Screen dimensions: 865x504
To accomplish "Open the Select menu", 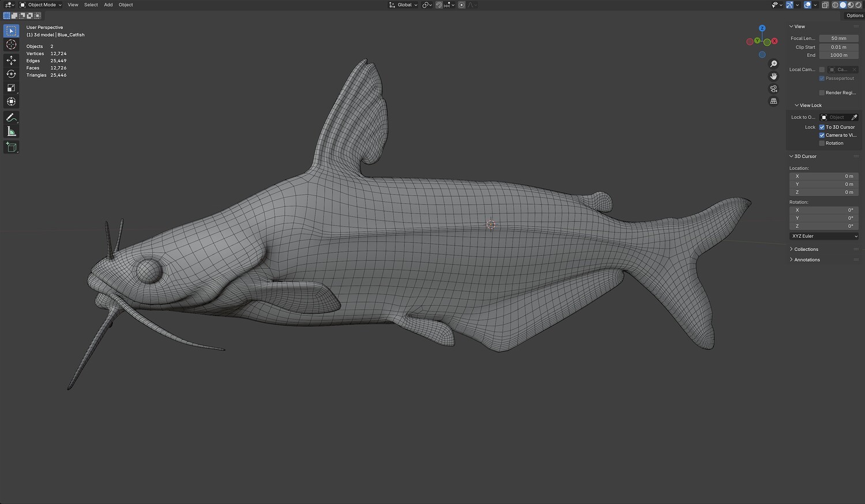I will (91, 5).
